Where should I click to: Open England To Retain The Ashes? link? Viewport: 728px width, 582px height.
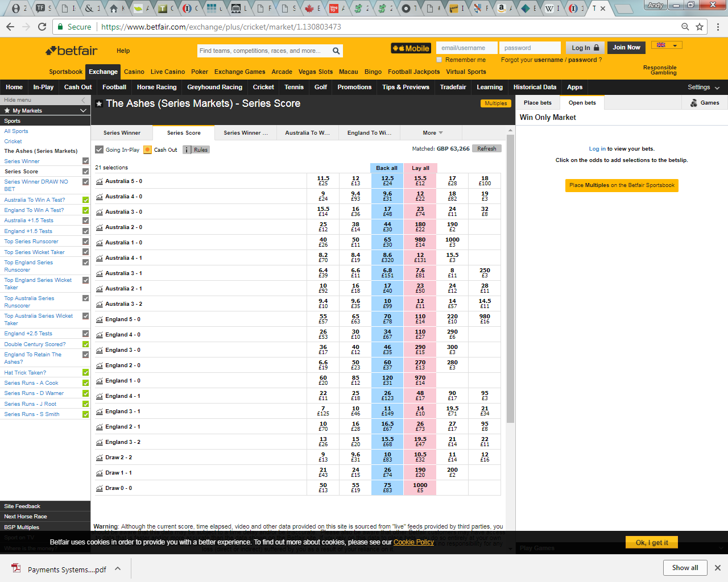tap(32, 358)
